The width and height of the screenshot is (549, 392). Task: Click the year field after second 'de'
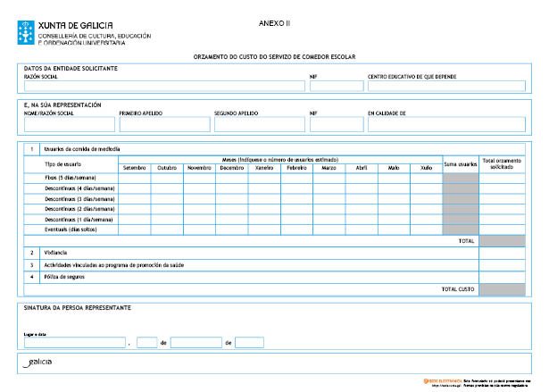tap(249, 342)
